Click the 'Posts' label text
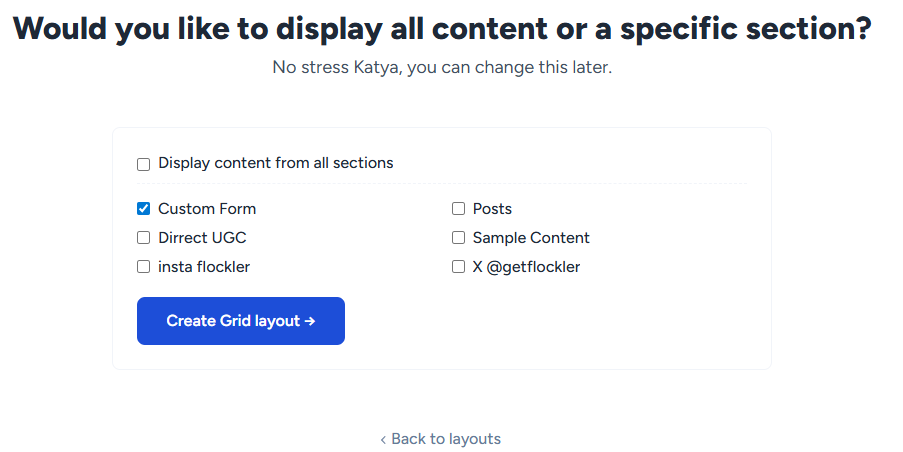903x452 pixels. (492, 209)
